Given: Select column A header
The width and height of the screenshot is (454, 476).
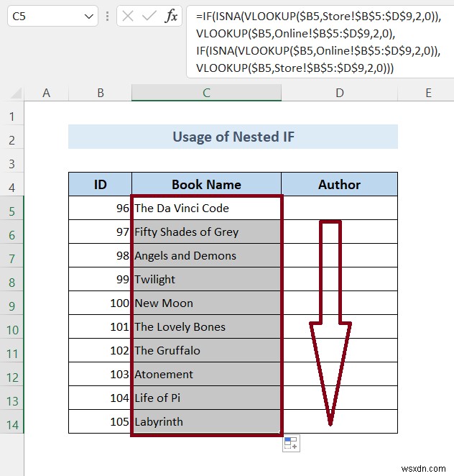Looking at the screenshot, I should pyautogui.click(x=47, y=93).
